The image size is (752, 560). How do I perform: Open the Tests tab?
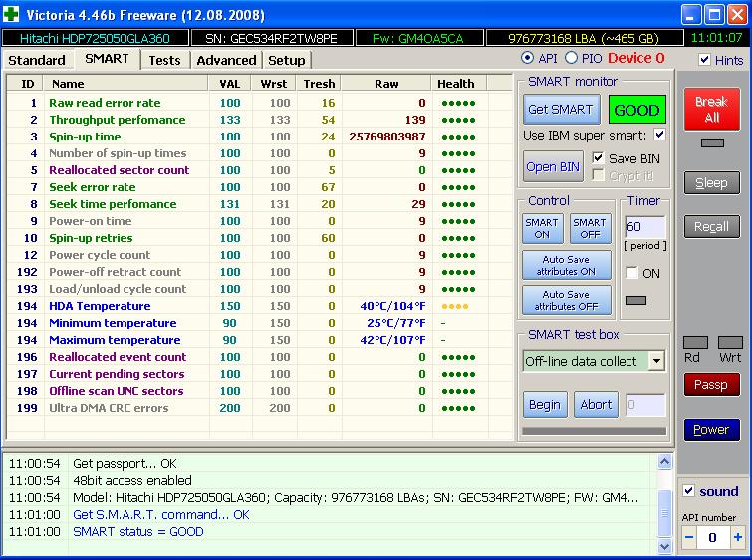(164, 60)
